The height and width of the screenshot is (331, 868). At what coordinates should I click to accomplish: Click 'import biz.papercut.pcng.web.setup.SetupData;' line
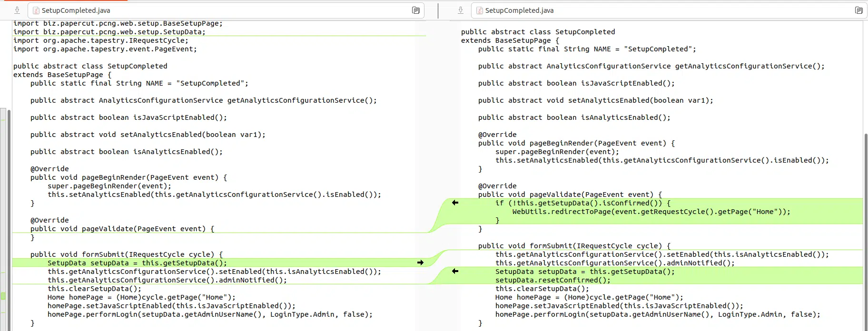pos(109,32)
